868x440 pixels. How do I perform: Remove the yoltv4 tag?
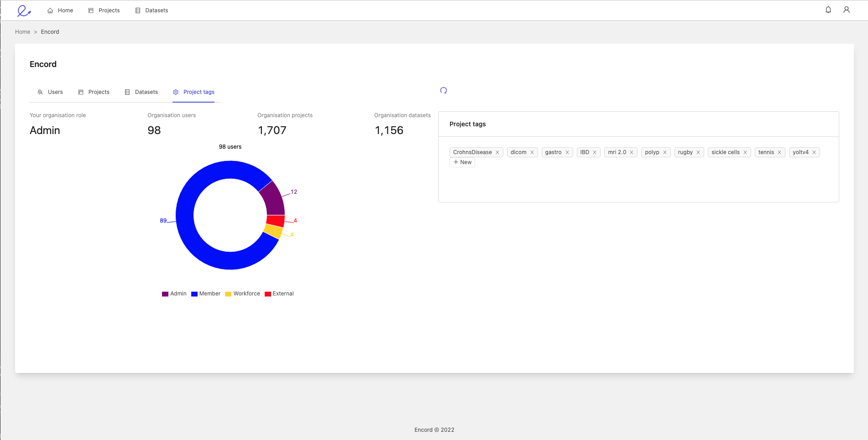click(814, 152)
